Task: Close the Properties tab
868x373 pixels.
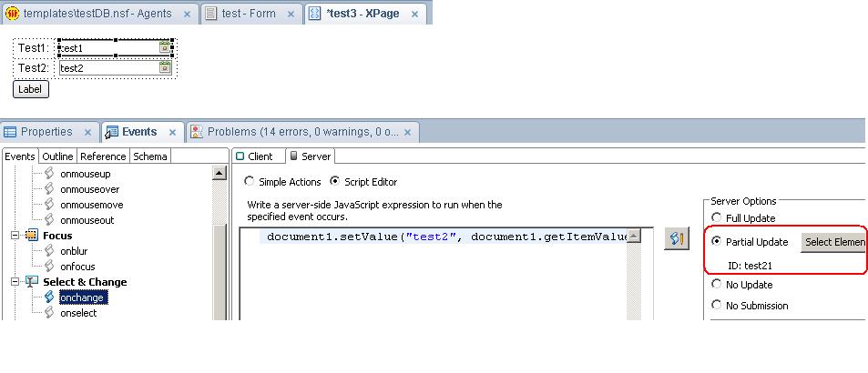Action: [x=88, y=132]
